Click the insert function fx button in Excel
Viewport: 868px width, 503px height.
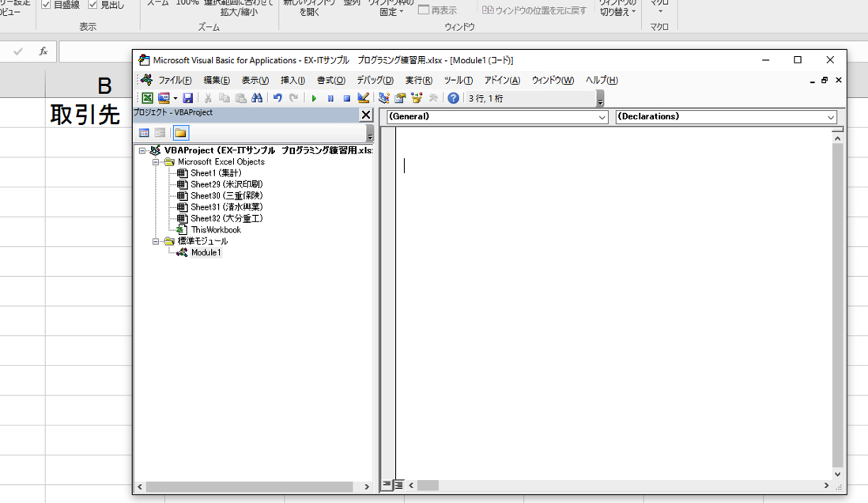(43, 51)
